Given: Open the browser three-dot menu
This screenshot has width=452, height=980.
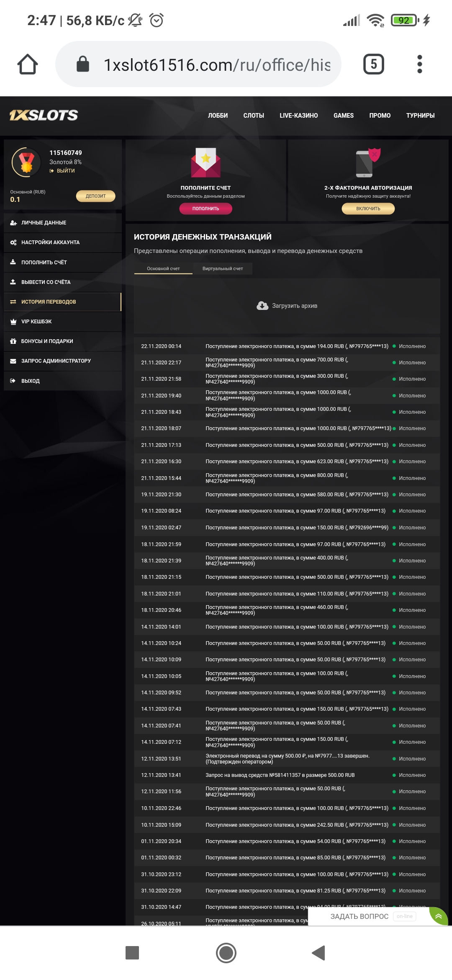Looking at the screenshot, I should pos(419,64).
